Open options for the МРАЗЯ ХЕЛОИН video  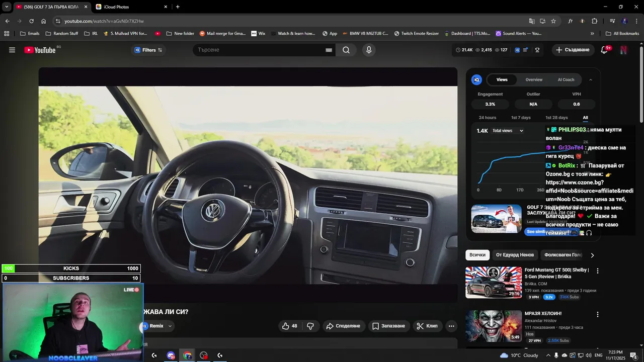coord(598,314)
